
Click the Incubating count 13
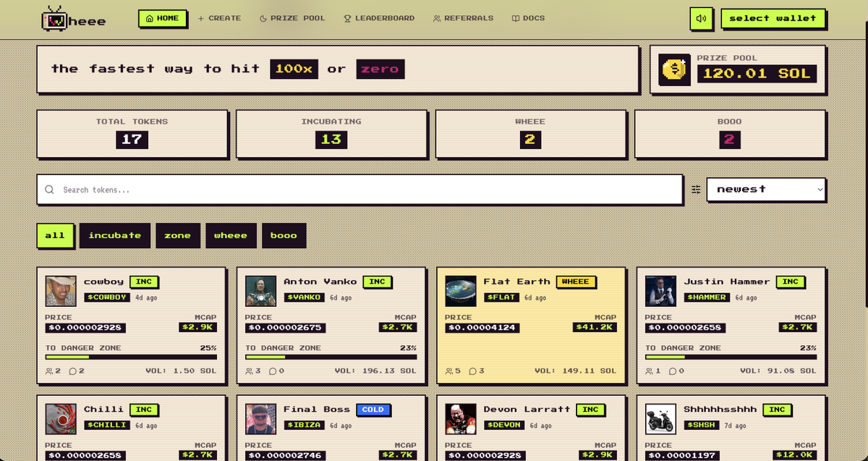[x=331, y=140]
